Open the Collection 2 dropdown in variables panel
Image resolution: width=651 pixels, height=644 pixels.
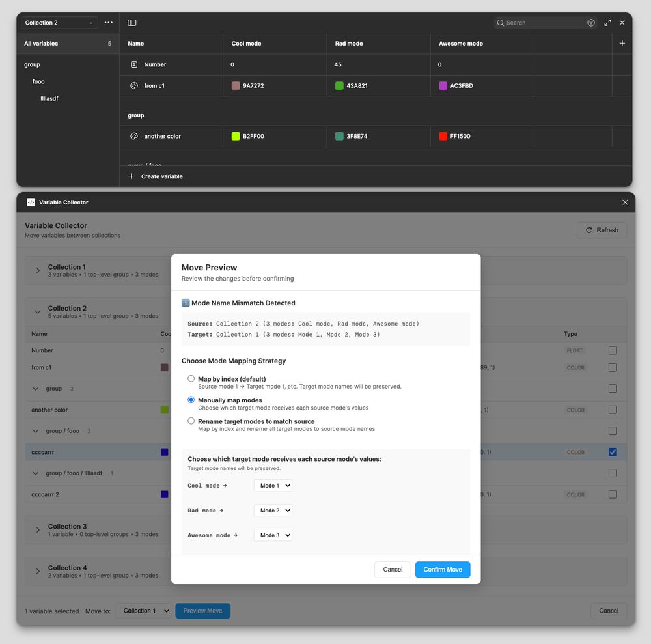tap(59, 23)
